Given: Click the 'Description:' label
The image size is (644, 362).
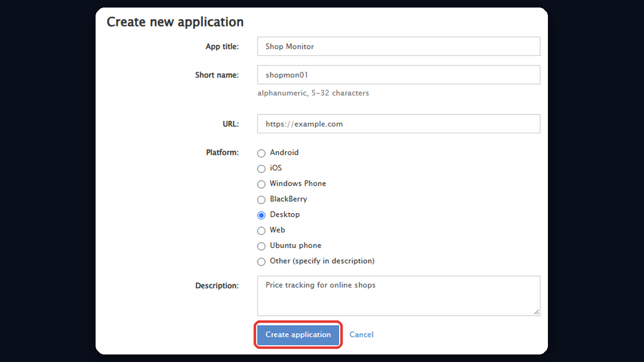Looking at the screenshot, I should [217, 286].
